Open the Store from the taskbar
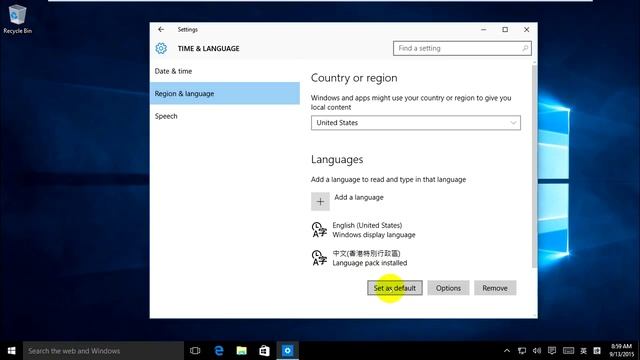Viewport: 640px width, 360px height. pos(264,351)
